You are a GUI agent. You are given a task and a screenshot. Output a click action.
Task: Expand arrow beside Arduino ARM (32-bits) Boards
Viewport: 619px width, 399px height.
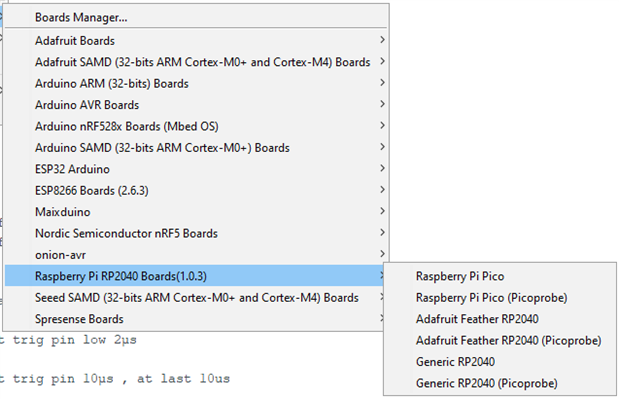coord(382,82)
